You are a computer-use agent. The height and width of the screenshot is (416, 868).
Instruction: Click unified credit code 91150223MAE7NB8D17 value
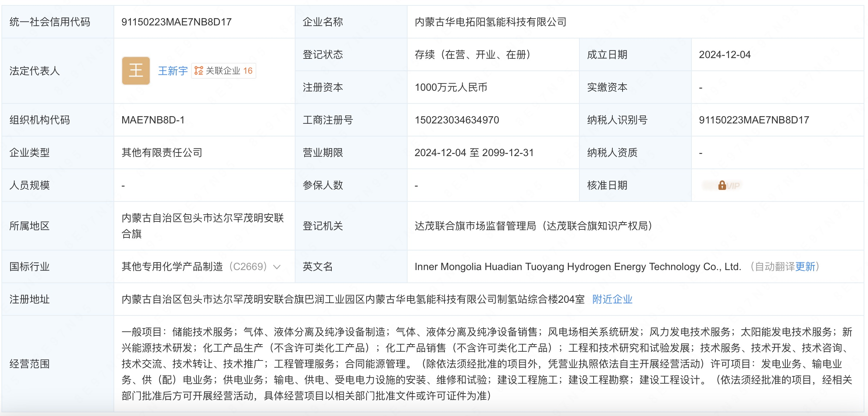pos(176,22)
